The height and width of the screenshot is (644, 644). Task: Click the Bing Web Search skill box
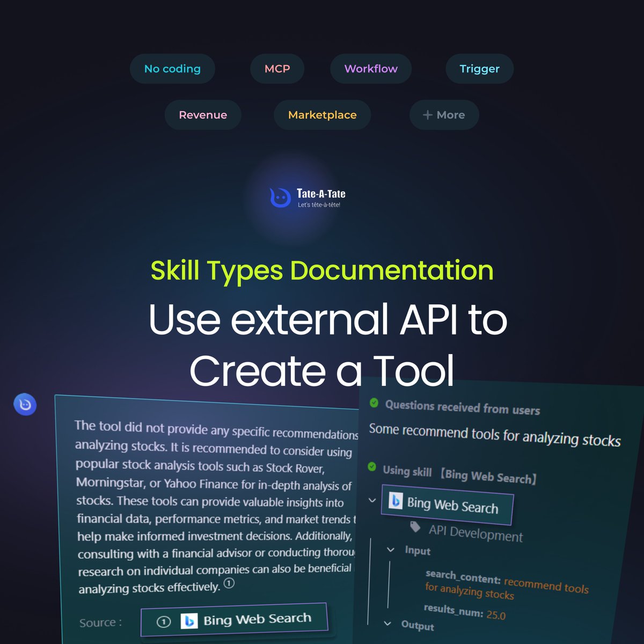click(x=447, y=504)
